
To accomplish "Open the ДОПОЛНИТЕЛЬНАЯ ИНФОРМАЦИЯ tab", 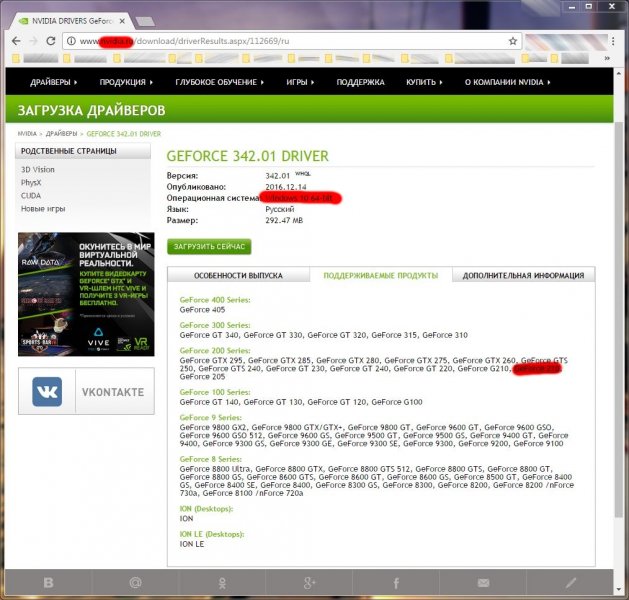I will [523, 275].
